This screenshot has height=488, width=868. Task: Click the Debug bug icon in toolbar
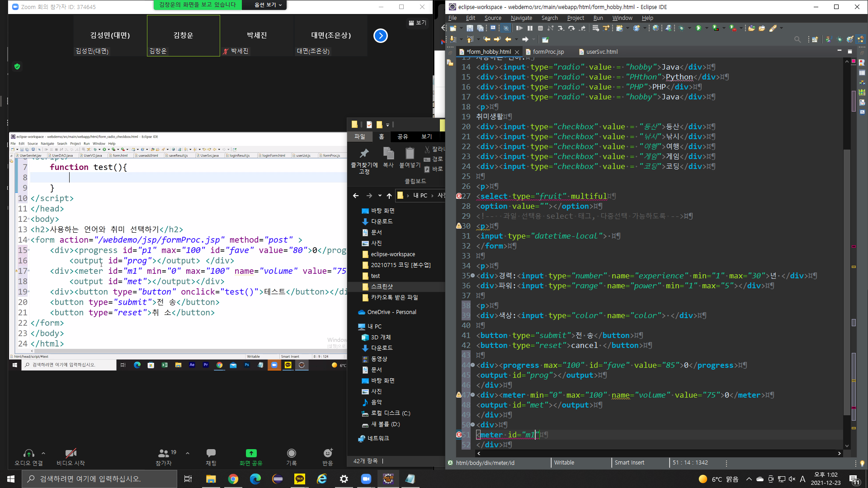point(682,28)
